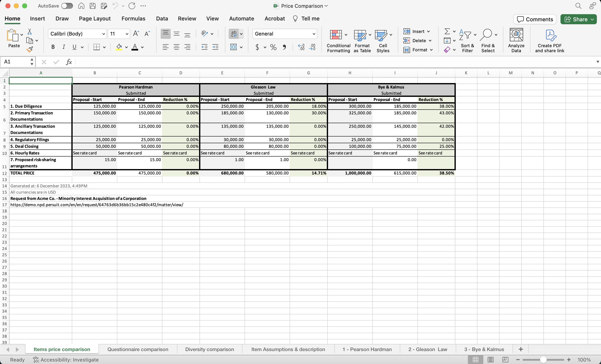Expand the Sort & Filter dropdown

pos(475,35)
